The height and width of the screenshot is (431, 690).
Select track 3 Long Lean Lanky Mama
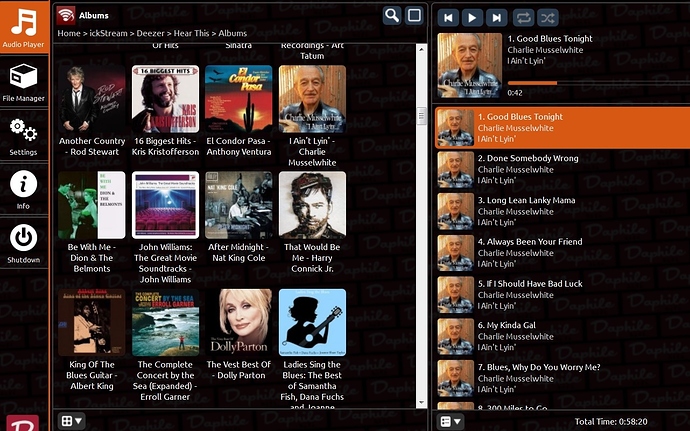[562, 211]
